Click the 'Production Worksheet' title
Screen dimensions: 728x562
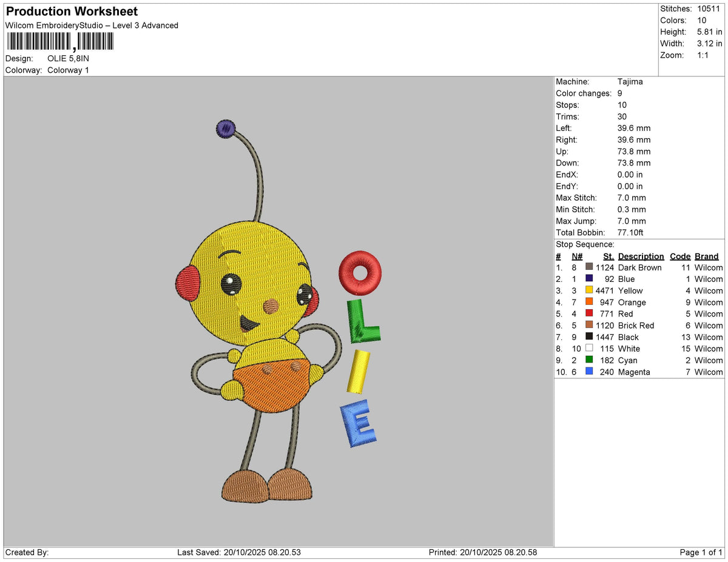[x=72, y=12]
